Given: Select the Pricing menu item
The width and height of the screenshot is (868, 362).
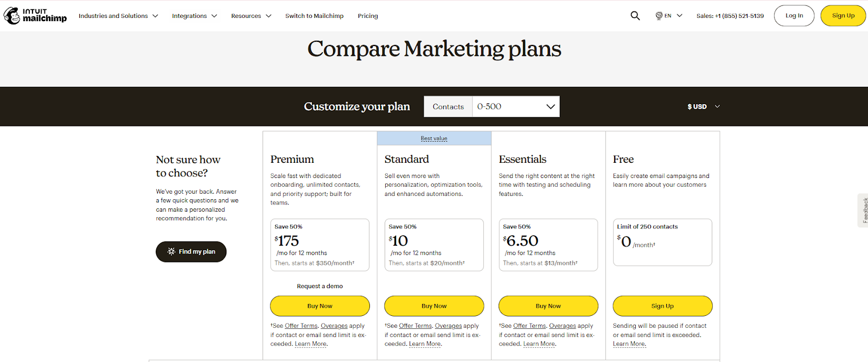Looking at the screenshot, I should tap(367, 15).
